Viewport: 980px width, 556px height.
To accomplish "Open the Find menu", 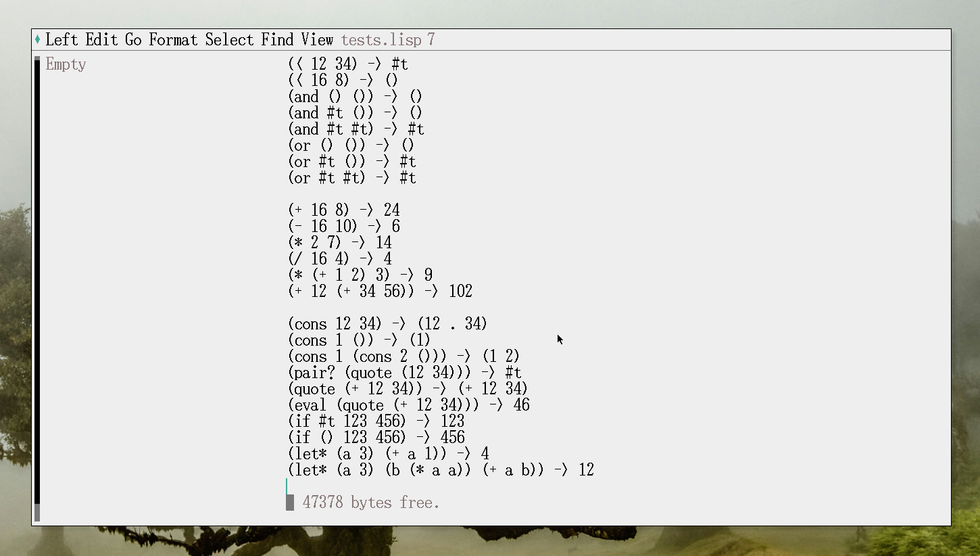I will click(x=278, y=40).
